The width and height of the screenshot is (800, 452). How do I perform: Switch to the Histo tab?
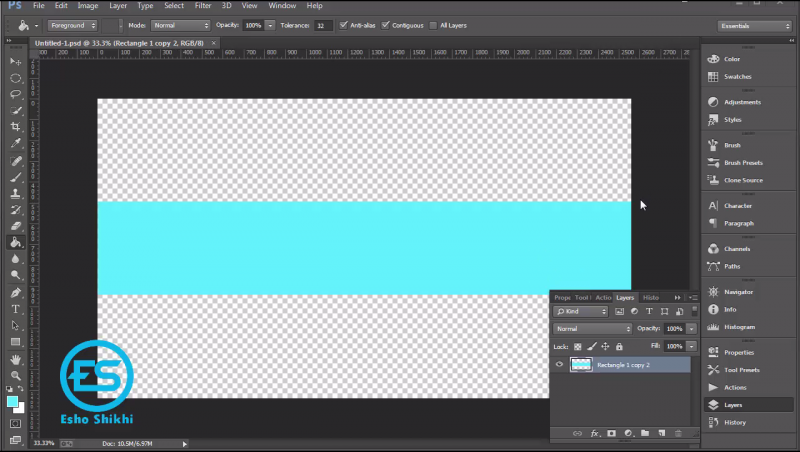tap(651, 297)
